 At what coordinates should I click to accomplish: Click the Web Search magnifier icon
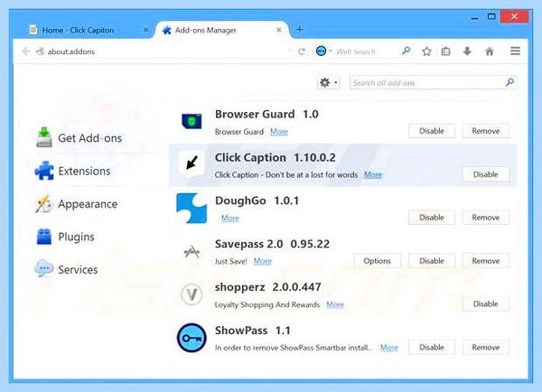tap(406, 51)
